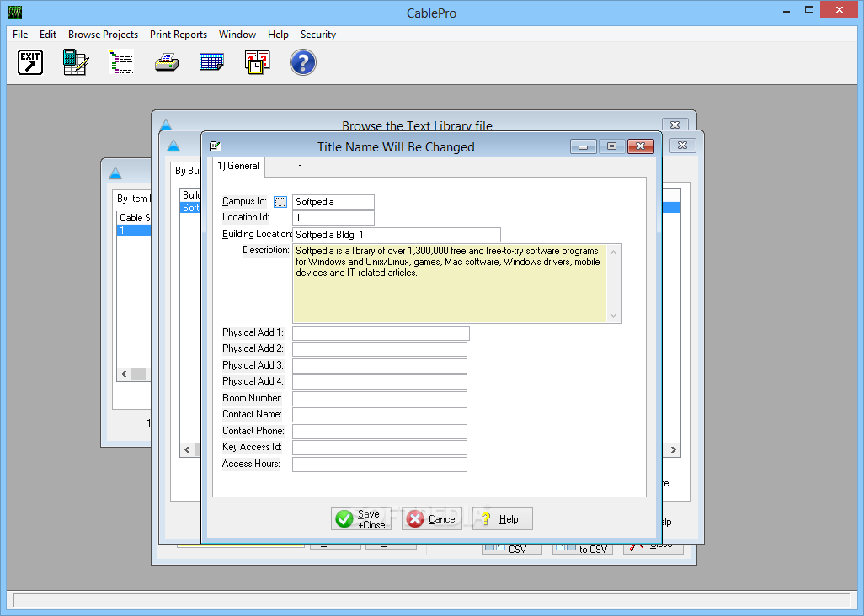Image resolution: width=864 pixels, height=616 pixels.
Task: Click the Access Hours field
Action: pyautogui.click(x=380, y=464)
